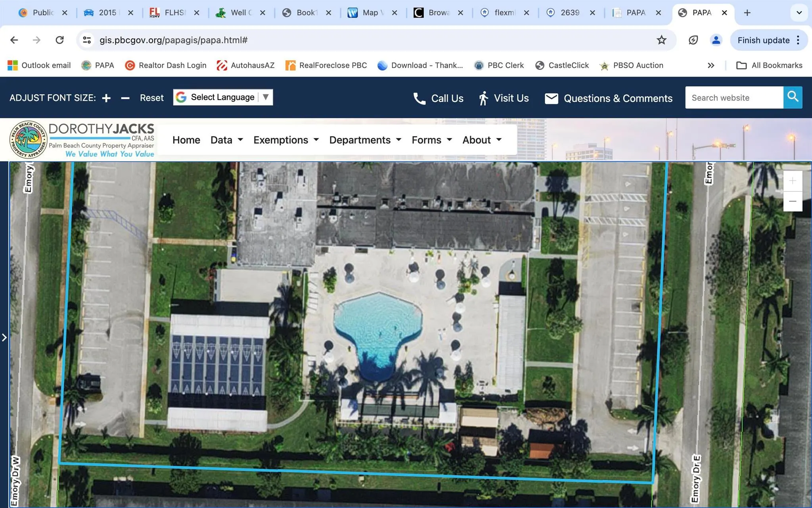
Task: Click the map zoom out minus button
Action: pyautogui.click(x=792, y=201)
